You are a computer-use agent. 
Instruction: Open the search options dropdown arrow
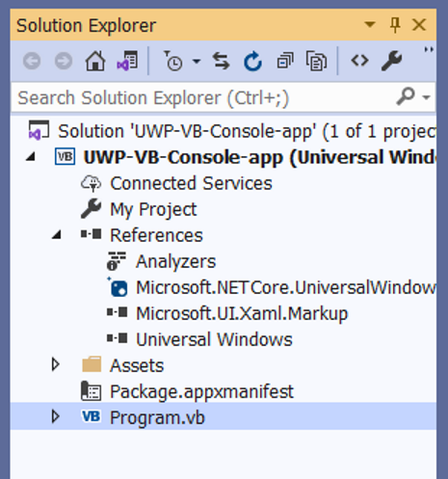coord(426,97)
